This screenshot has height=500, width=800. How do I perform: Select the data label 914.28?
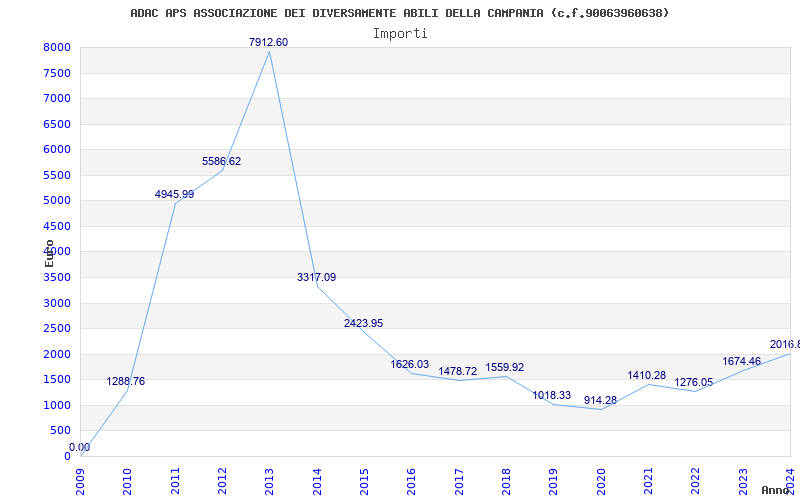pos(601,401)
